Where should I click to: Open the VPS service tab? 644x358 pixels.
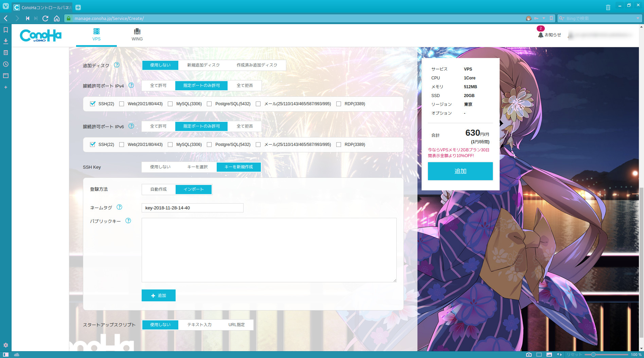point(96,35)
